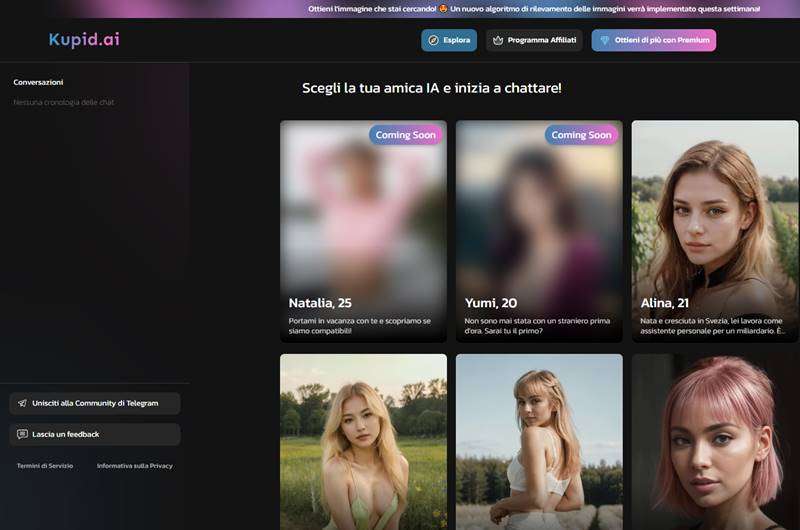800x530 pixels.
Task: Click Alina's description 'Nata e cresciuta in Svezia'
Action: pyautogui.click(x=713, y=326)
